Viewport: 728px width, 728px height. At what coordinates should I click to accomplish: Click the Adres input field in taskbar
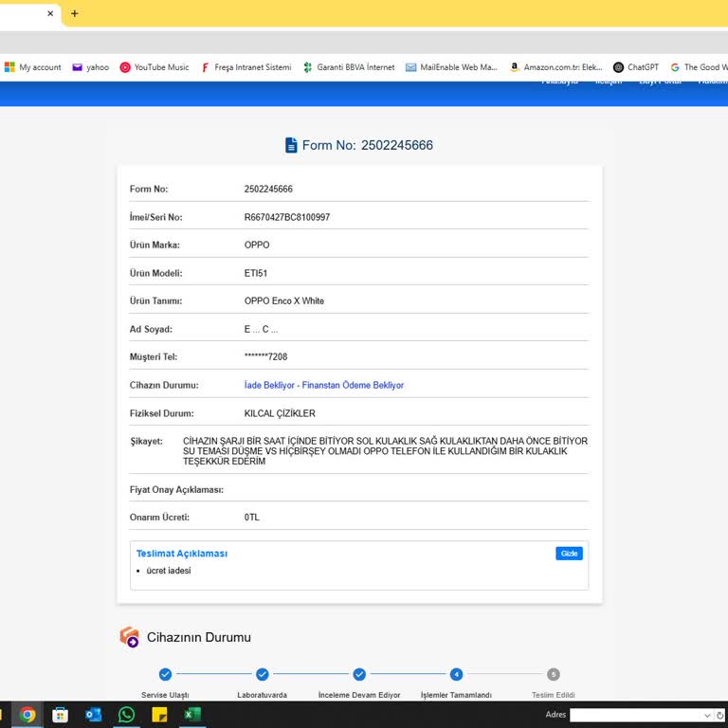click(635, 715)
